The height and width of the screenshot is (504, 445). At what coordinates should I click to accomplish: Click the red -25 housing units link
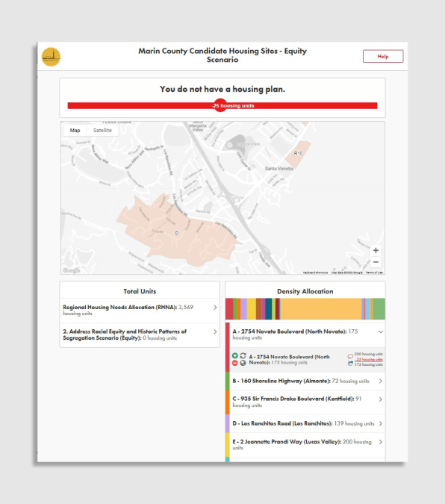tap(369, 359)
